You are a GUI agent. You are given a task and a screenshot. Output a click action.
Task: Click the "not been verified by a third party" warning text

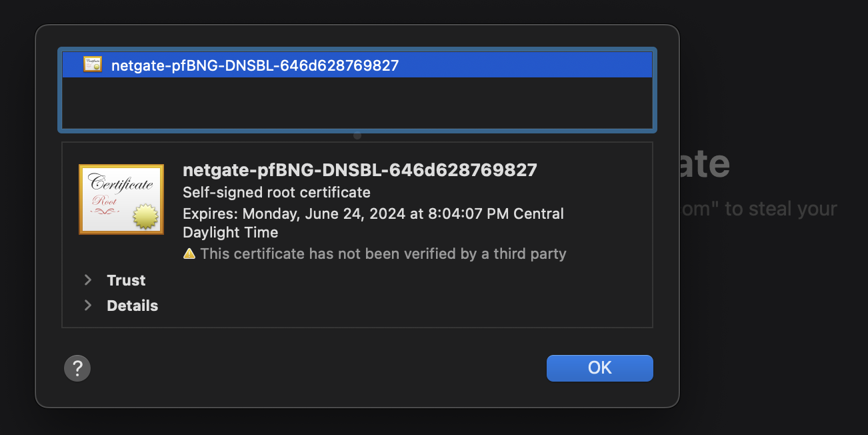(383, 254)
